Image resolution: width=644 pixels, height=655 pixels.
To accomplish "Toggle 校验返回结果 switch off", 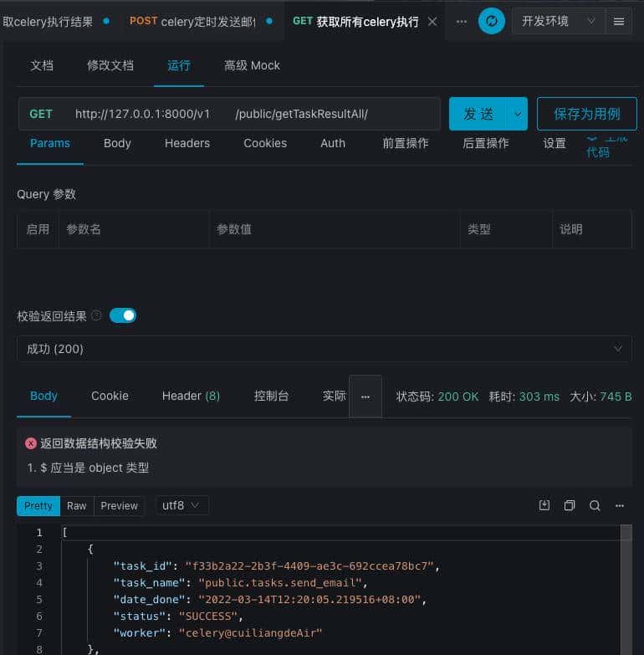I will (123, 315).
